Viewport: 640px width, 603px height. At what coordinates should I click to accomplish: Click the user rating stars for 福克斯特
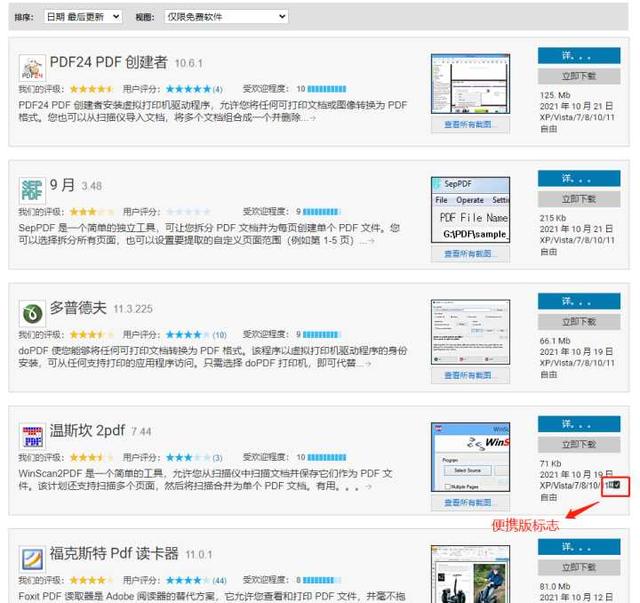(x=188, y=580)
